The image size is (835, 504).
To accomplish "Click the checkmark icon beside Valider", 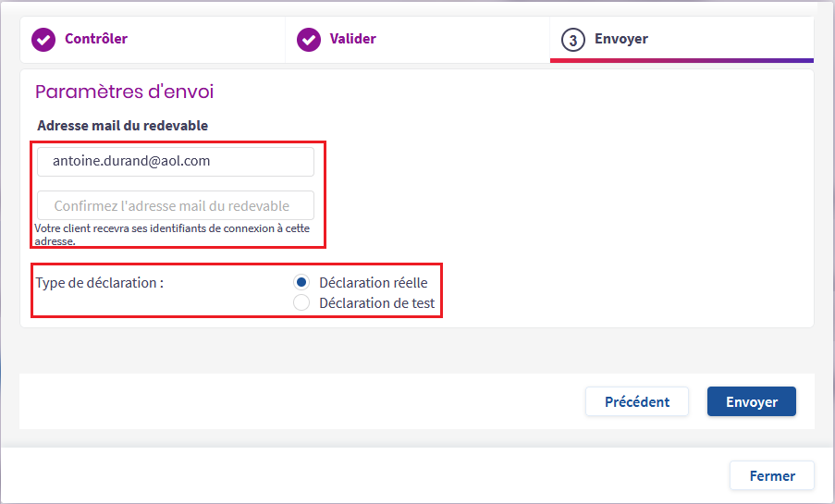I will point(308,40).
